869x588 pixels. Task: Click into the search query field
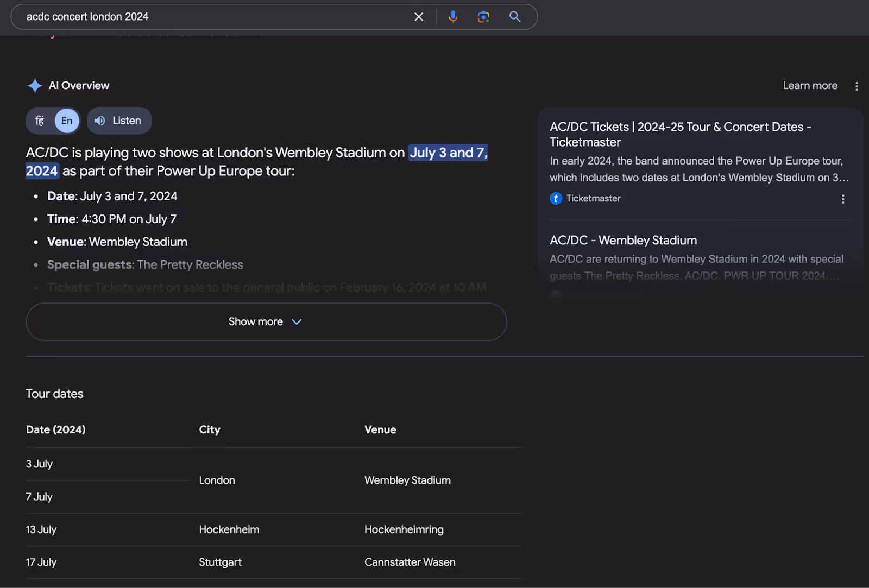click(x=217, y=17)
